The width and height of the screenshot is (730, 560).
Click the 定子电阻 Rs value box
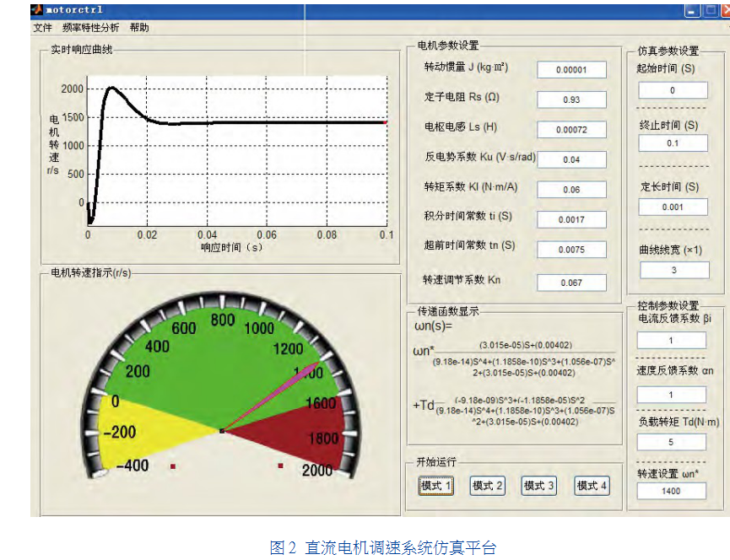pyautogui.click(x=571, y=100)
